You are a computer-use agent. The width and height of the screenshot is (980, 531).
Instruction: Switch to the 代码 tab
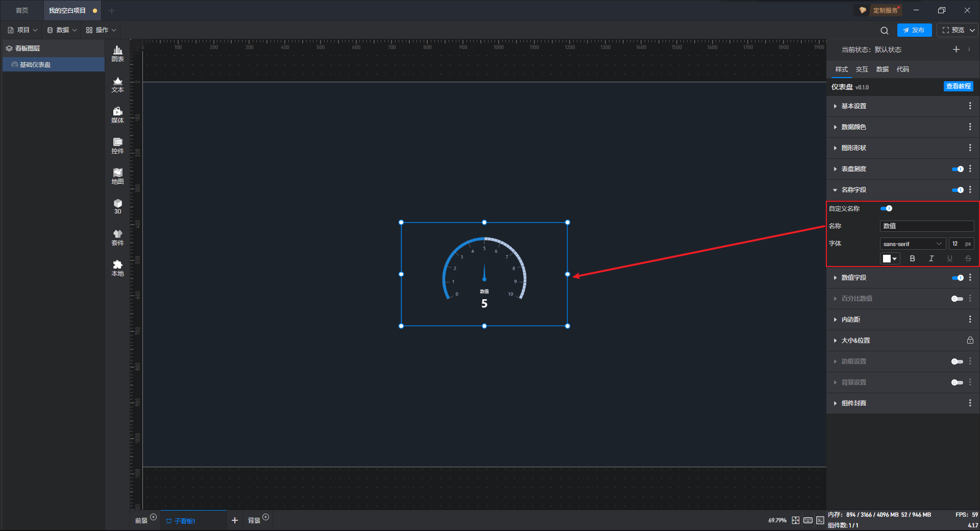(902, 69)
